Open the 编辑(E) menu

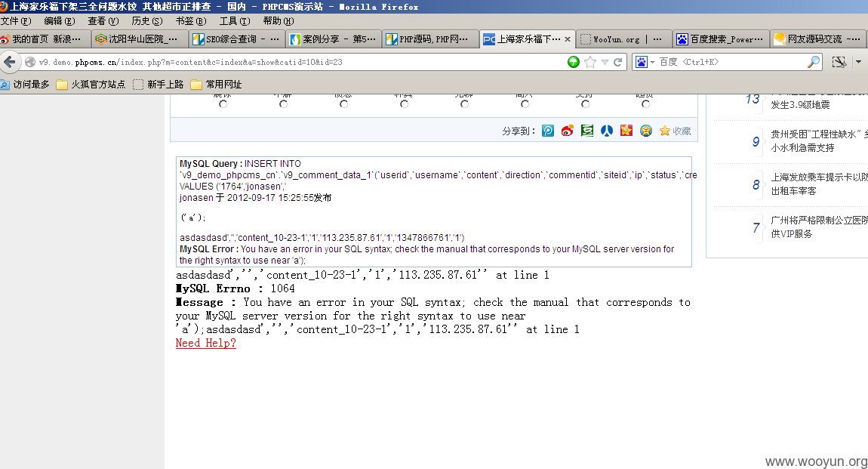[60, 21]
